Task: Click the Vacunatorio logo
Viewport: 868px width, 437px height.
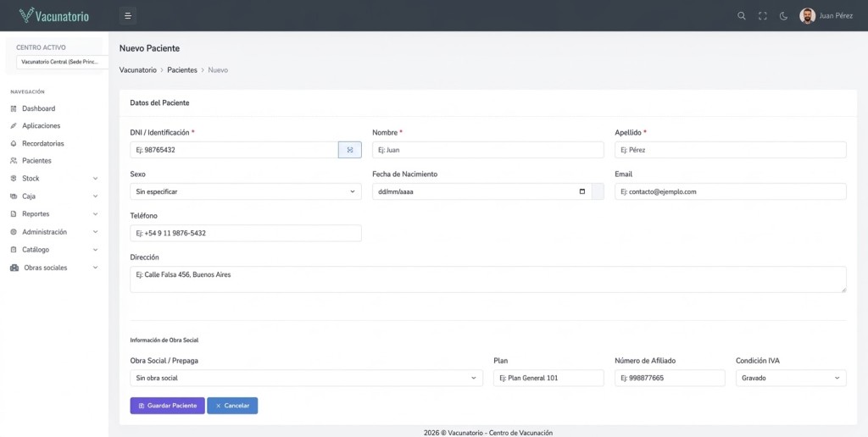Action: pos(53,15)
